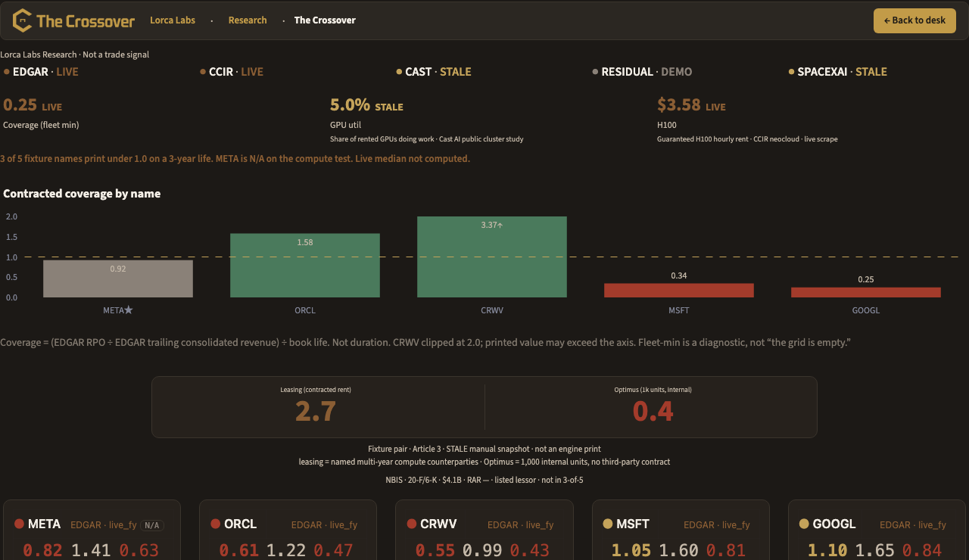Click the ORCL ticker name on its card
The width and height of the screenshot is (969, 560).
click(x=241, y=524)
